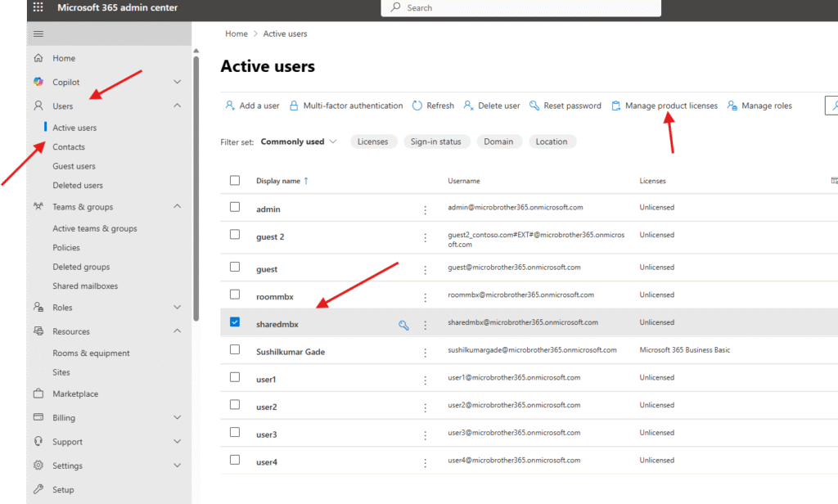Tick the select-all checkbox in header
The width and height of the screenshot is (838, 504).
coord(235,181)
